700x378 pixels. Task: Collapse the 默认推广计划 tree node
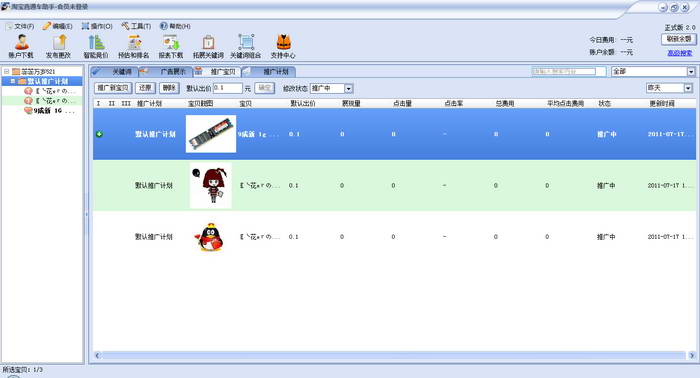pos(13,81)
